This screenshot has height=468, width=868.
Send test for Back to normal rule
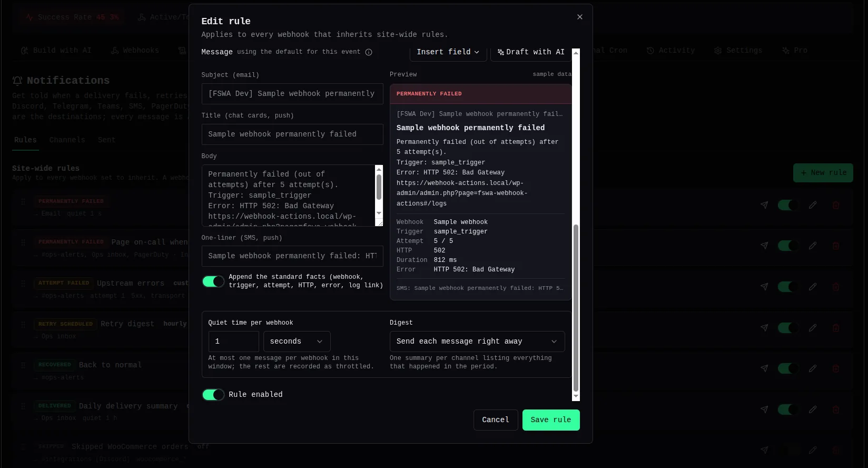[x=764, y=368]
